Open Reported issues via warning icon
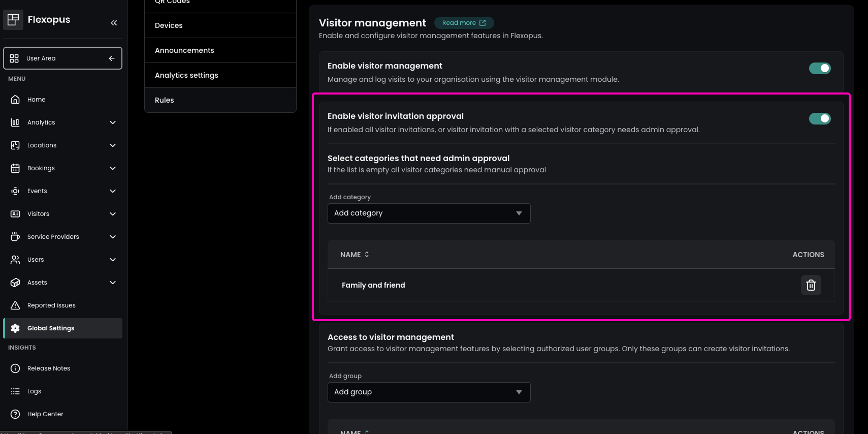Viewport: 868px width, 434px height. point(15,305)
